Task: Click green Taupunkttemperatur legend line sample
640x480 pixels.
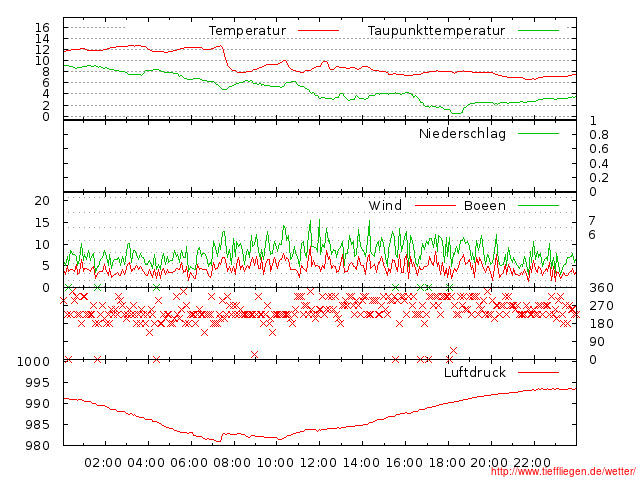Action: point(538,31)
